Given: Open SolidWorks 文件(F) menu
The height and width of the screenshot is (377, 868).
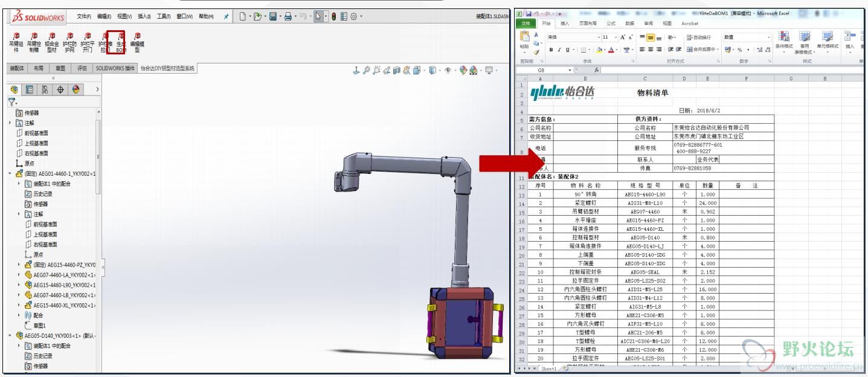Looking at the screenshot, I should tap(84, 16).
